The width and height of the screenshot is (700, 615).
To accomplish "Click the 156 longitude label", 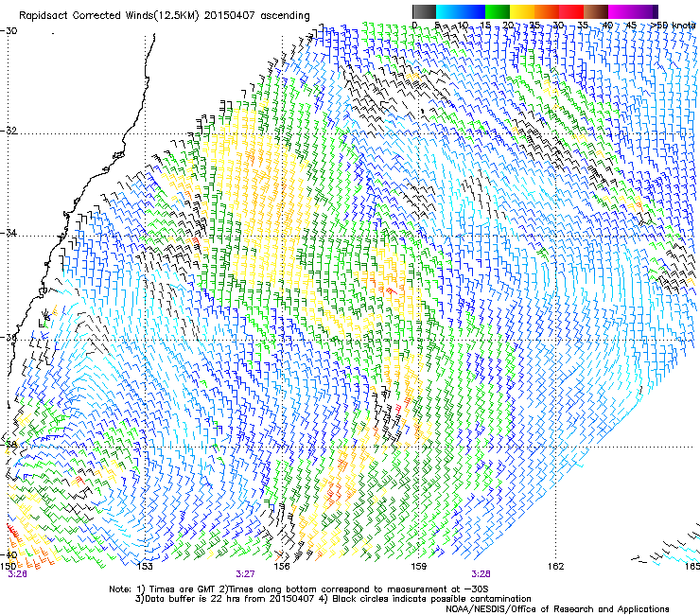I will pos(282,567).
